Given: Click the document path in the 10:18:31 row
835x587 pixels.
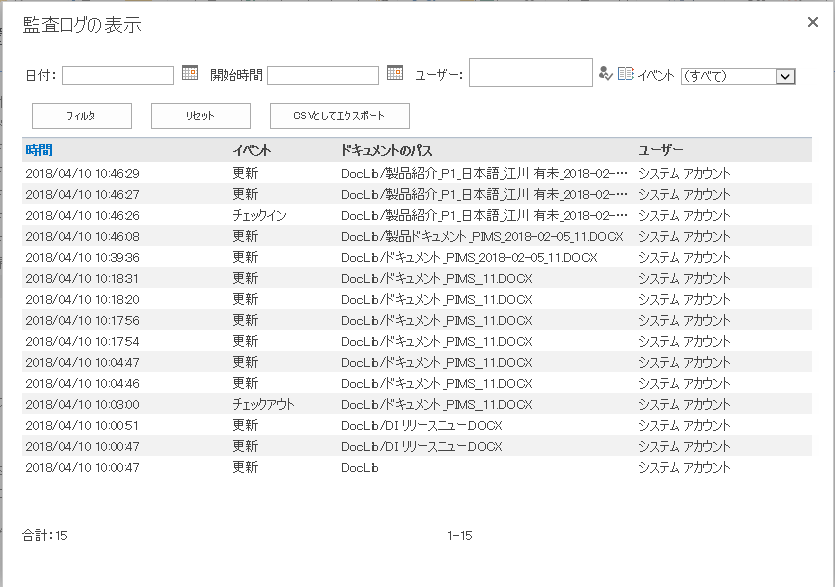Looking at the screenshot, I should (x=437, y=279).
